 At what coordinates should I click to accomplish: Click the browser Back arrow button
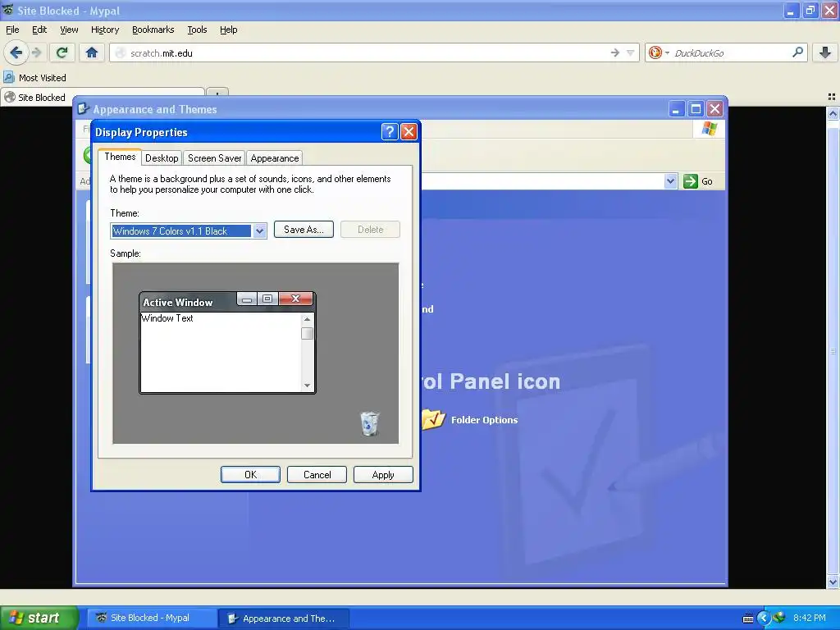click(16, 52)
